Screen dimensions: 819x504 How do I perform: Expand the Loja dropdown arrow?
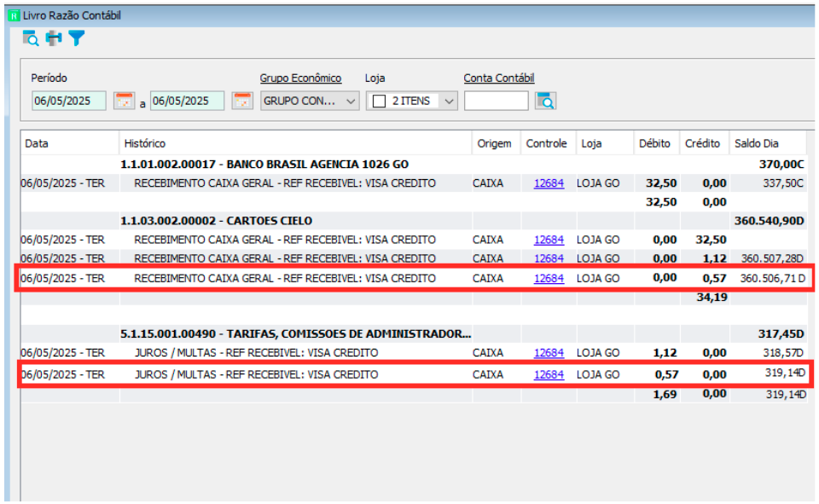click(x=450, y=101)
